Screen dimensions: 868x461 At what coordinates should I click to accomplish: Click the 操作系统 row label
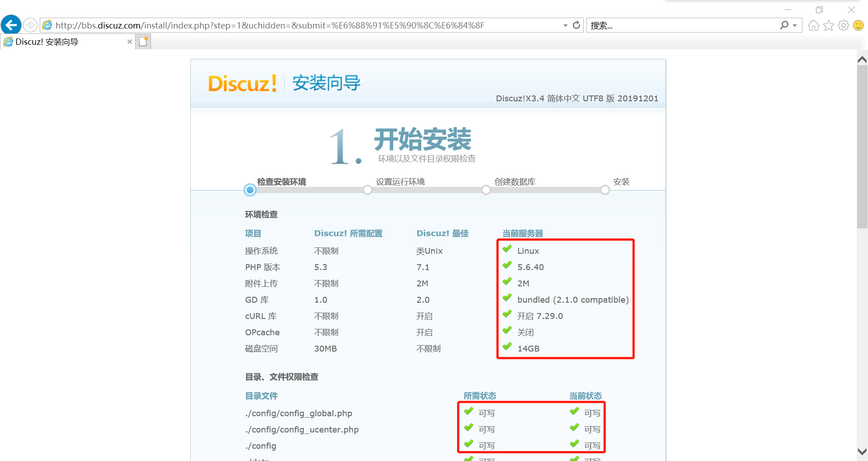click(x=261, y=251)
